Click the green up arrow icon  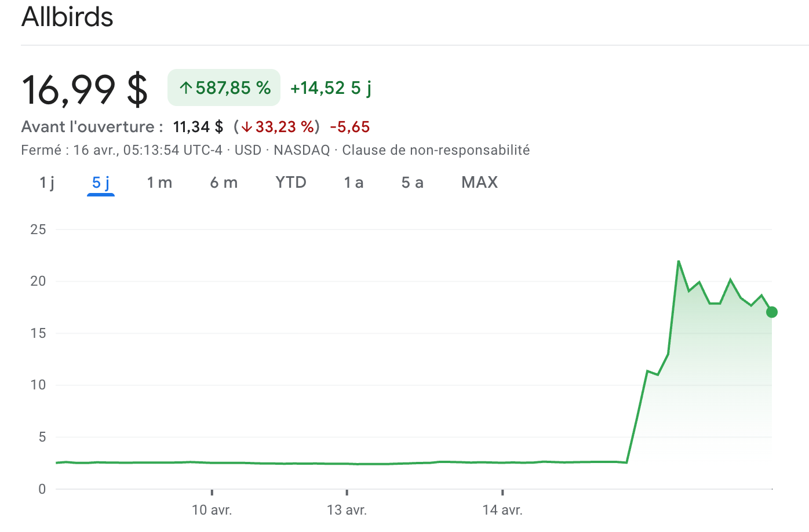tap(185, 88)
